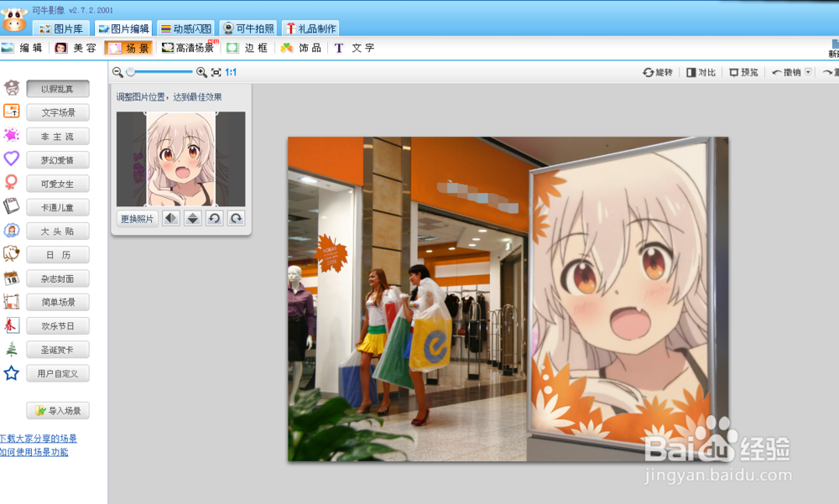Select the 美容 toolbar item

[76, 48]
